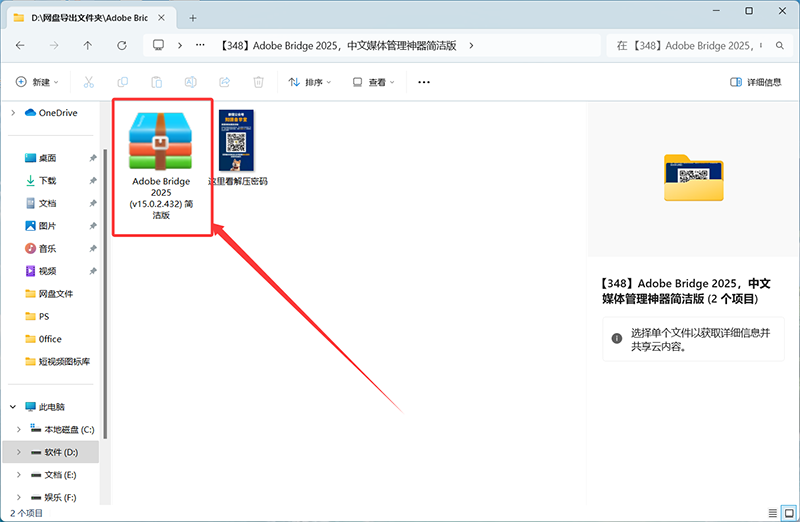Switch to details list view icon in status bar

(772, 513)
